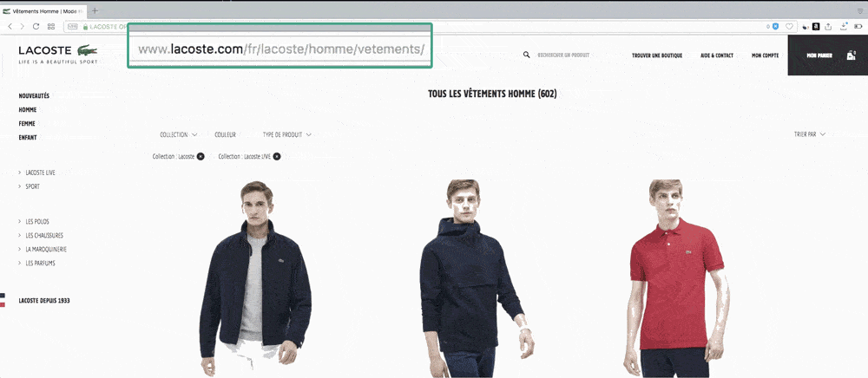Open the downloads icon in the toolbar
This screenshot has height=378, width=868.
pos(845,26)
